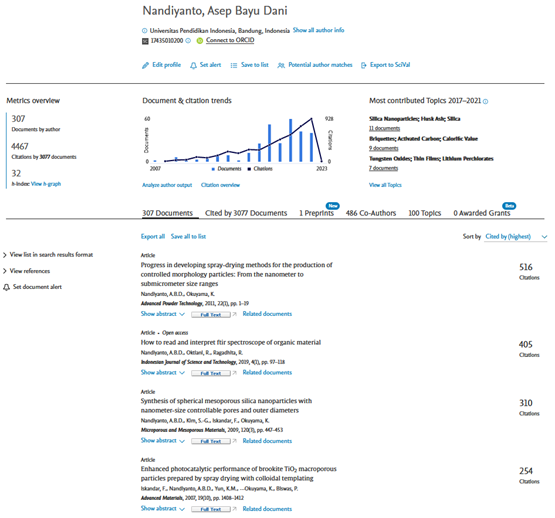Open the 486 Co-Authors tab
555x518 pixels.
(371, 213)
